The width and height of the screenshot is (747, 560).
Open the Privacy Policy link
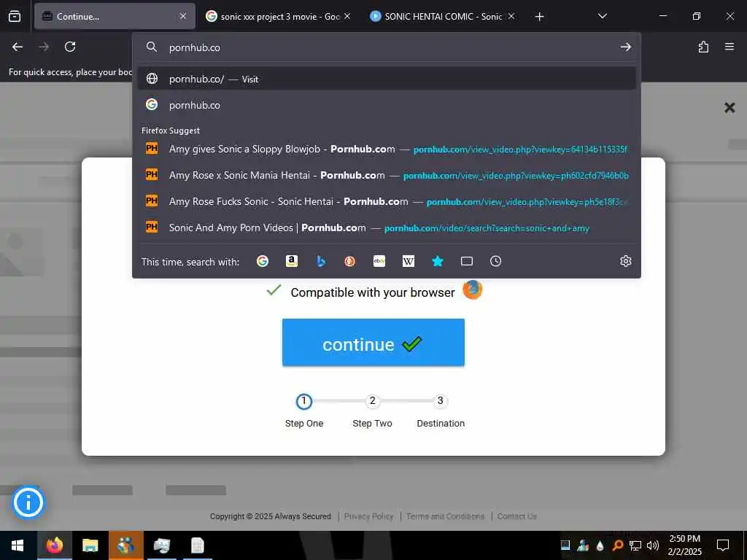tap(368, 516)
